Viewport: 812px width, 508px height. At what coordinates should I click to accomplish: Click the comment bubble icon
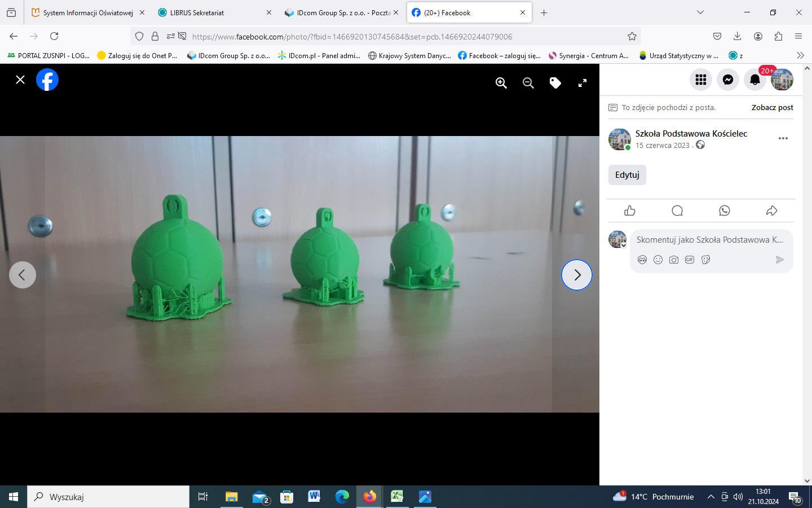(677, 211)
